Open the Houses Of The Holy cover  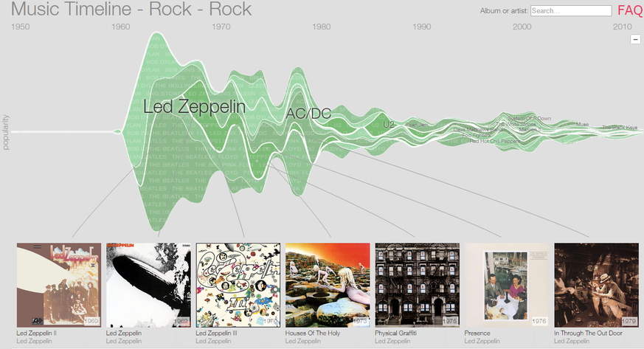pyautogui.click(x=328, y=285)
